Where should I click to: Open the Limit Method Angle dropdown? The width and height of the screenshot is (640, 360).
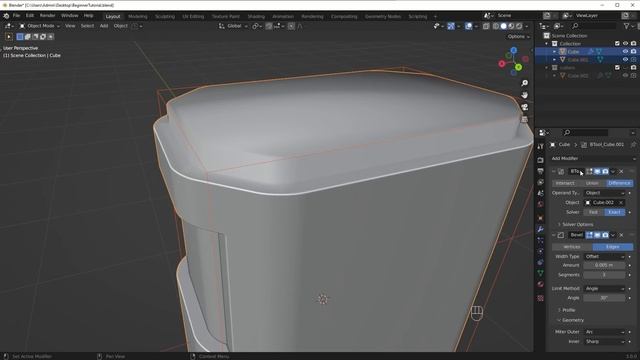604,288
